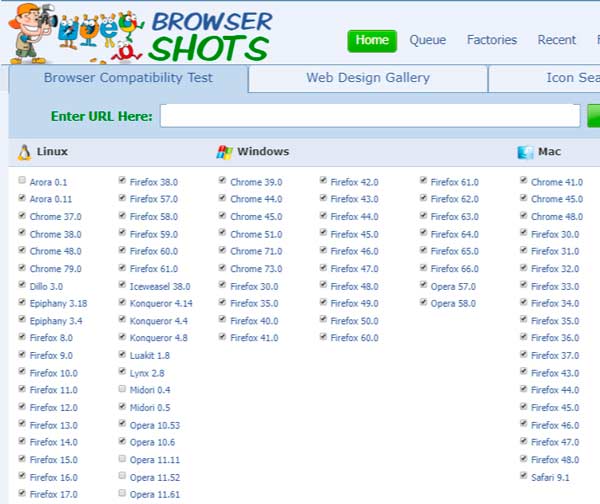Enable the Opera 11.11 checkbox

[x=122, y=458]
